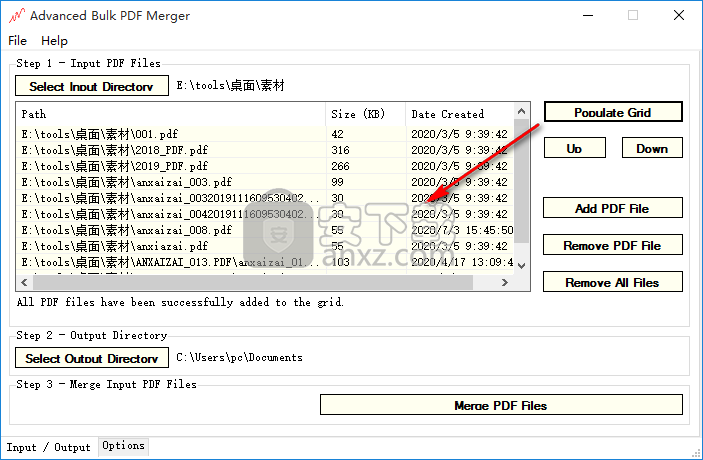
Task: Move selected file Down
Action: pos(652,148)
